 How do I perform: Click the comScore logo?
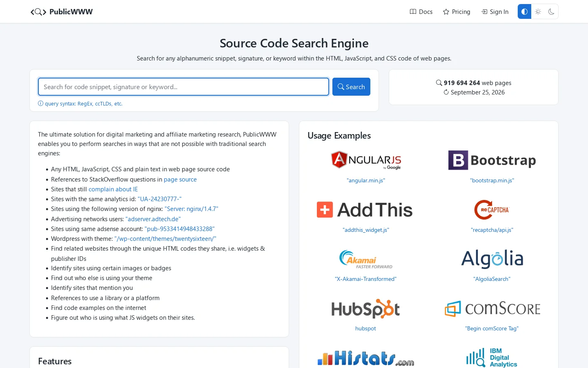pos(492,309)
